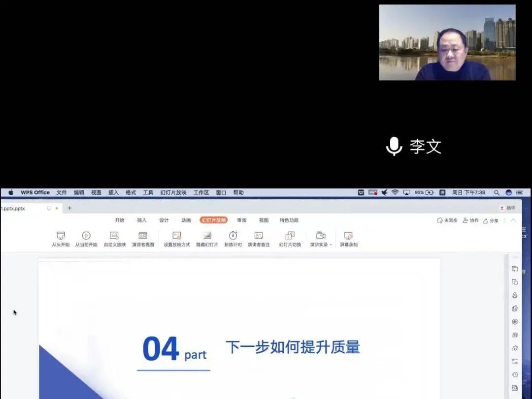Open macOS Spotlight search icon
Viewport: 532px width, 399px height.
[497, 192]
